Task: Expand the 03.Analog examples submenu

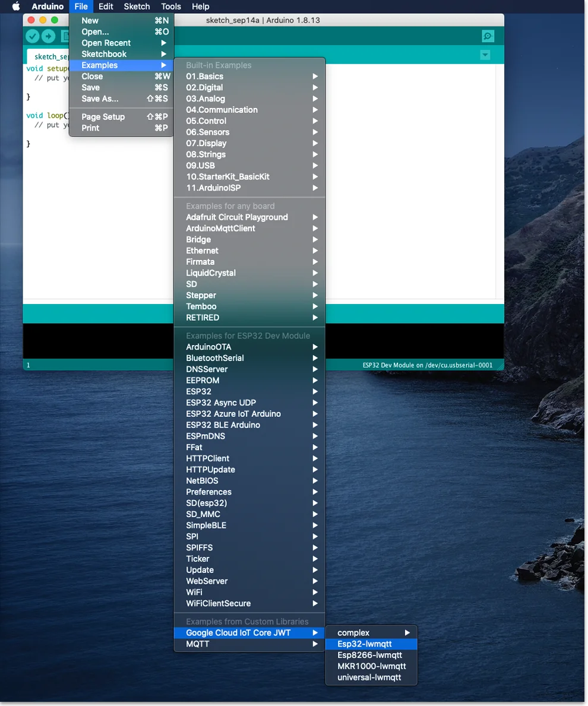Action: (249, 99)
